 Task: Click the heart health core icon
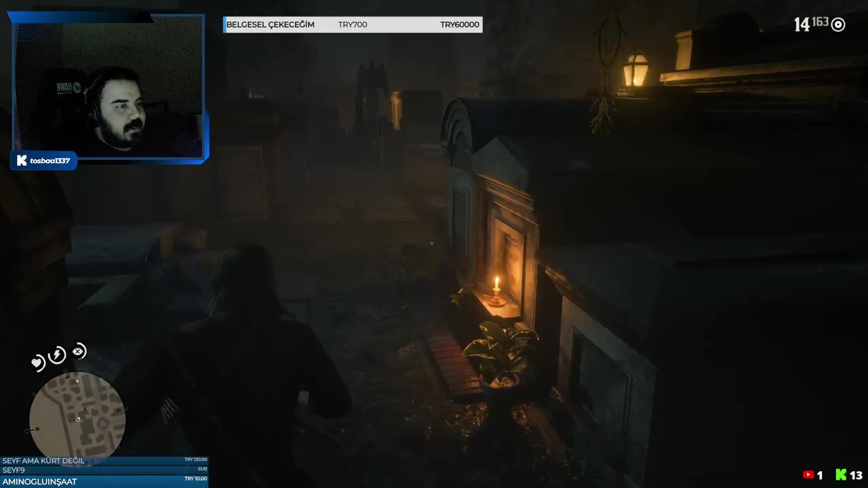pyautogui.click(x=37, y=363)
